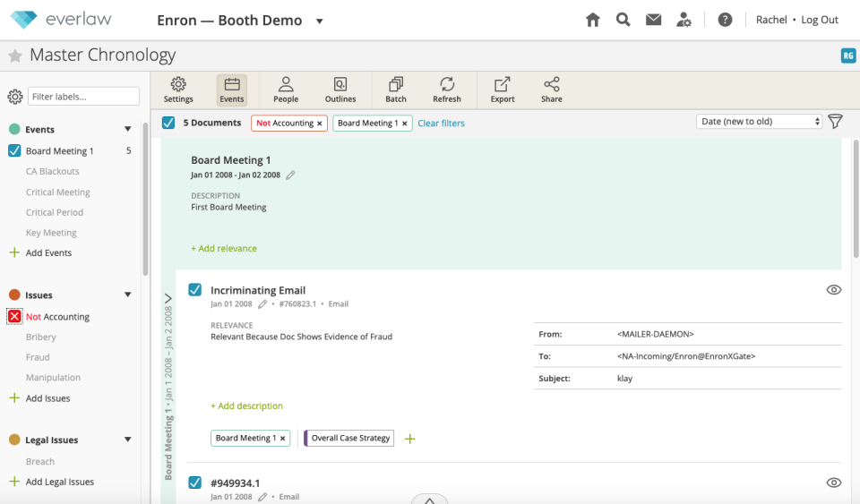860x504 pixels.
Task: Log Out of the account
Action: [820, 21]
